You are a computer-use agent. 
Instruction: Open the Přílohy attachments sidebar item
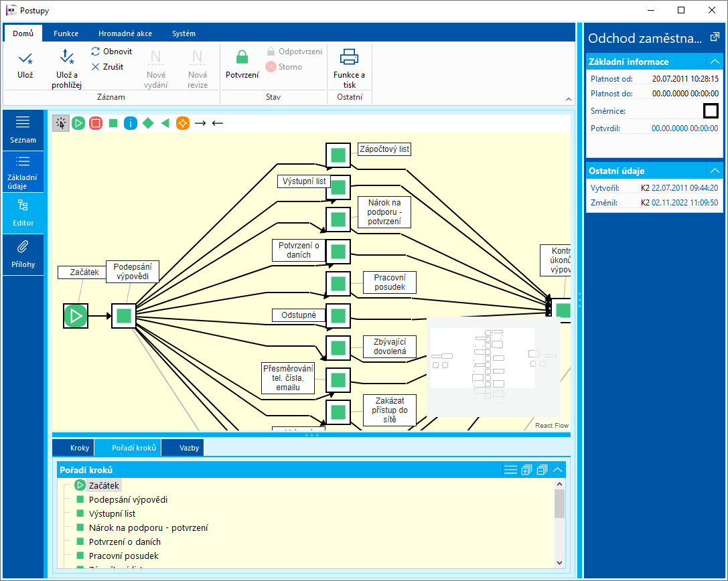[23, 254]
